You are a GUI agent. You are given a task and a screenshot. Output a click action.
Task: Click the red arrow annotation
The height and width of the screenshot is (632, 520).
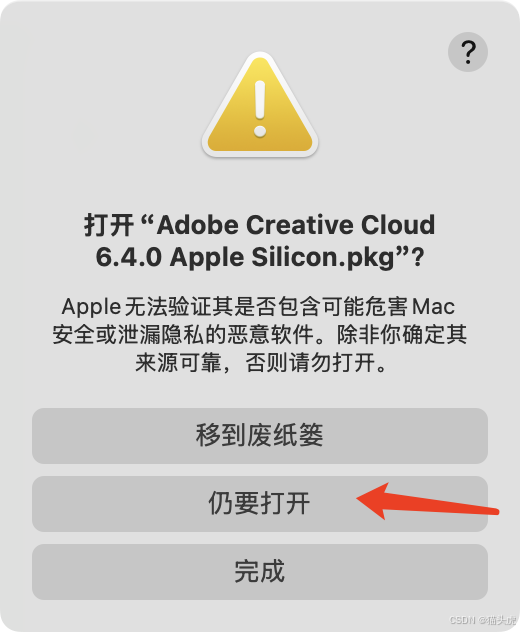click(x=428, y=501)
